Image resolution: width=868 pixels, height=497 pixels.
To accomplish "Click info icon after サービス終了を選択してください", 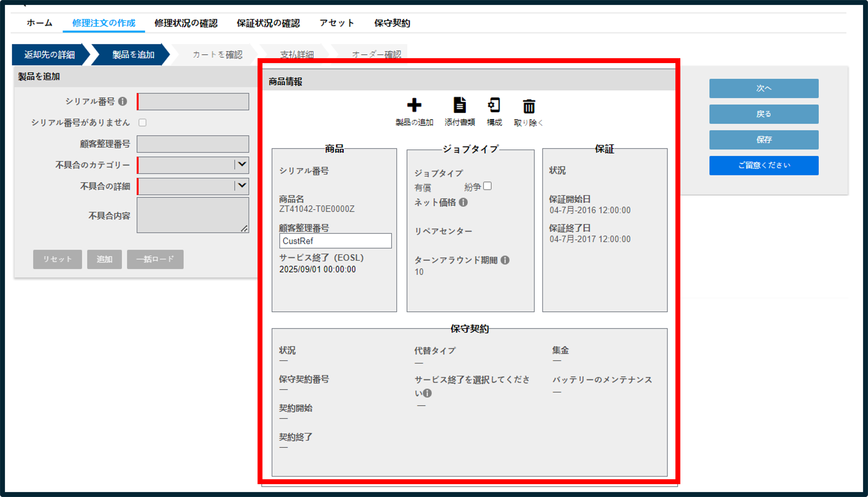I will (x=427, y=393).
